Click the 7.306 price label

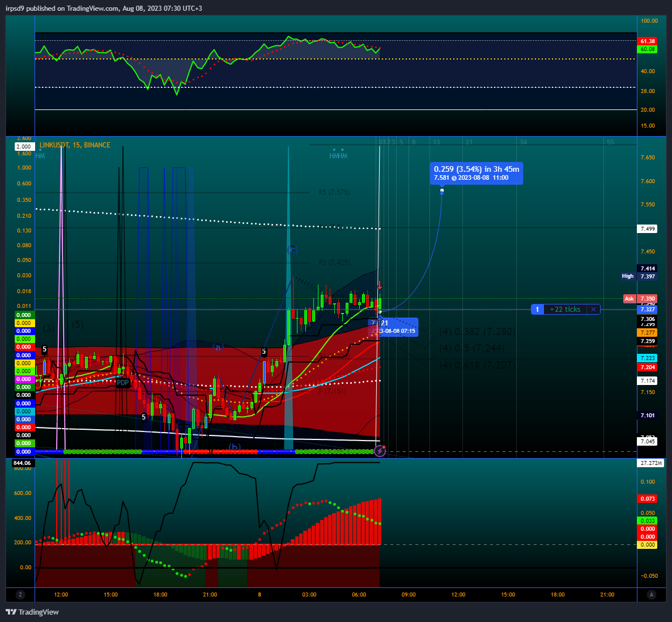(x=647, y=319)
